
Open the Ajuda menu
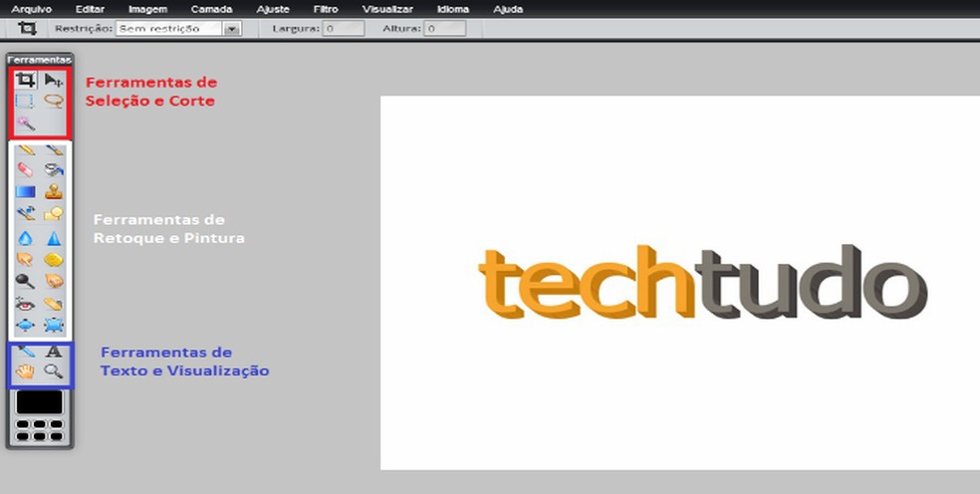click(508, 9)
